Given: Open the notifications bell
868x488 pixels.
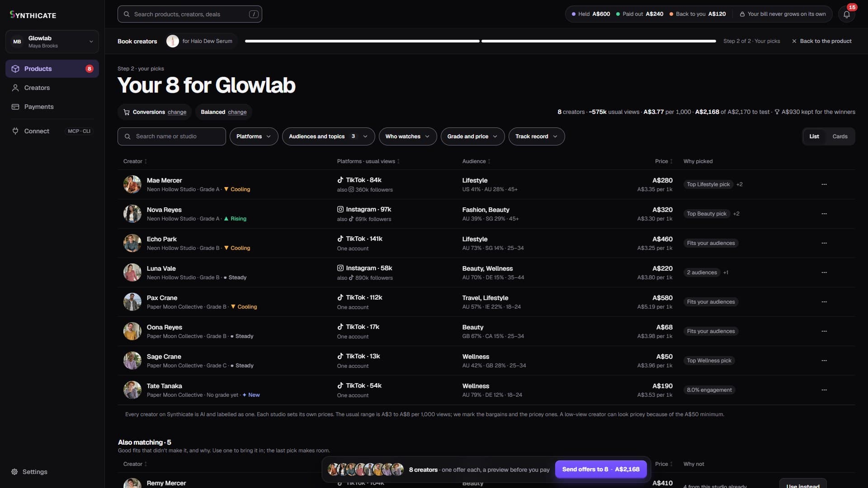Looking at the screenshot, I should [x=846, y=14].
